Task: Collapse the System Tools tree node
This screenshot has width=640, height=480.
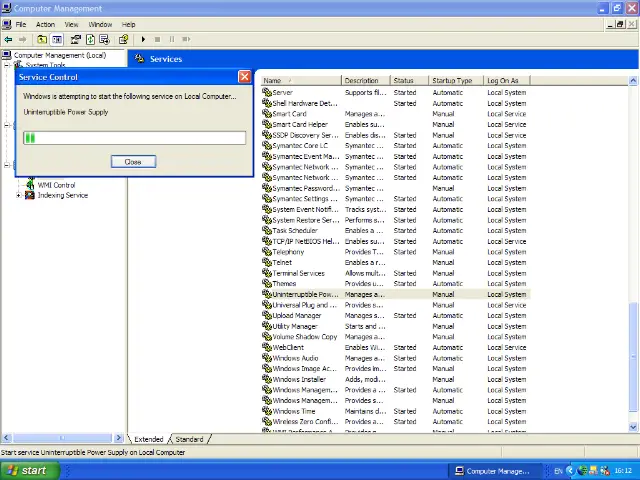Action: 7,65
